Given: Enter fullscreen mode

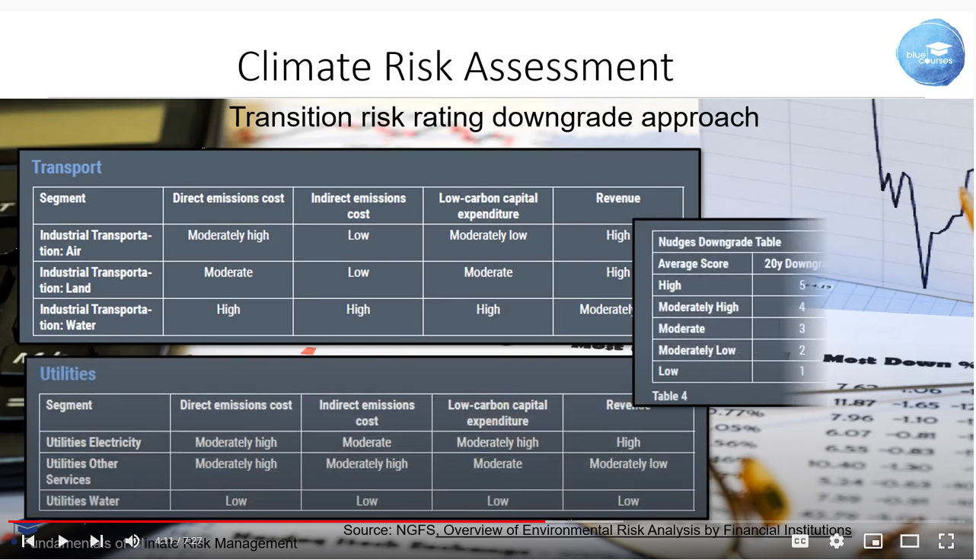Looking at the screenshot, I should click(x=946, y=541).
